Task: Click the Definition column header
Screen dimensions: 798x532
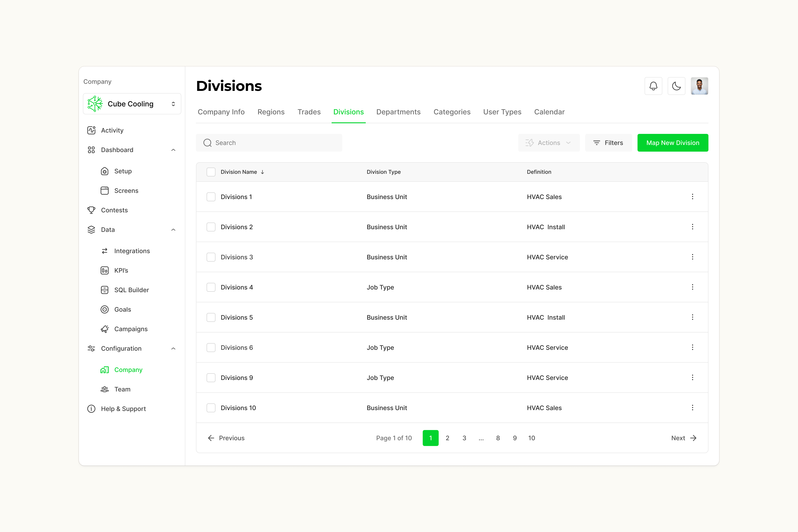Action: tap(539, 172)
